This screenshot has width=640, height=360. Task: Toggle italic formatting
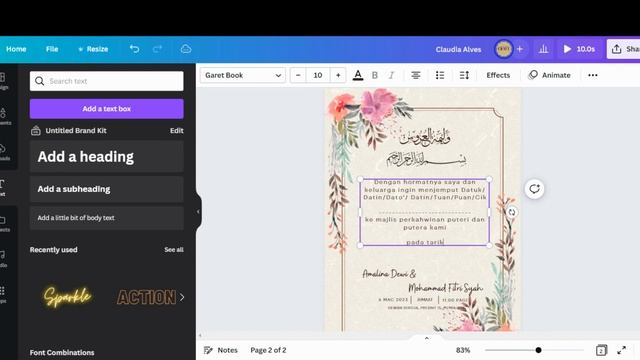tap(391, 75)
